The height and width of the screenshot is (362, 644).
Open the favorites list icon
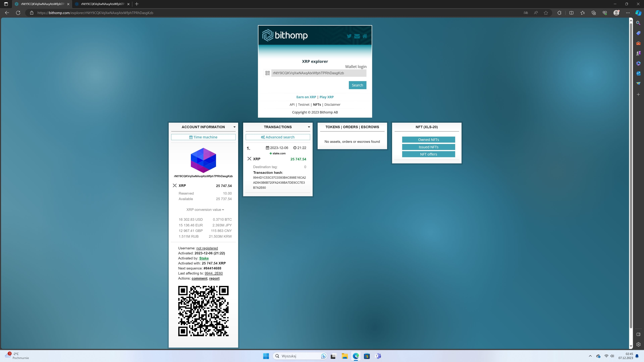(582, 13)
